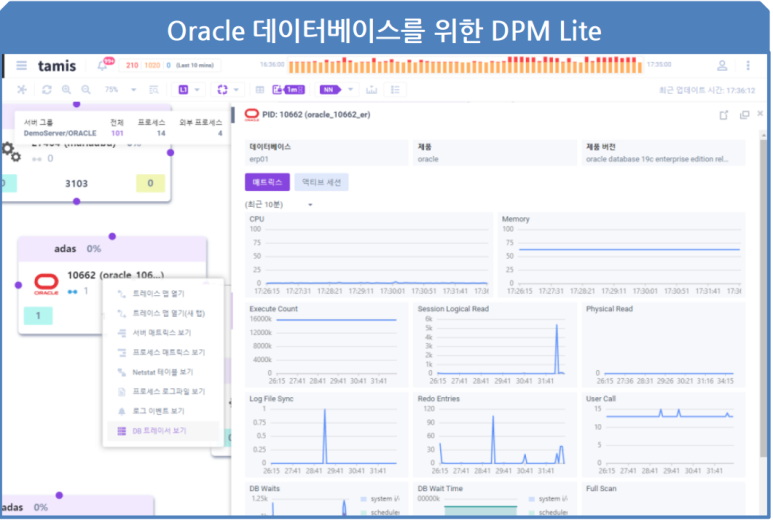Click the DemoServer/ORACLE server group text

click(x=60, y=133)
